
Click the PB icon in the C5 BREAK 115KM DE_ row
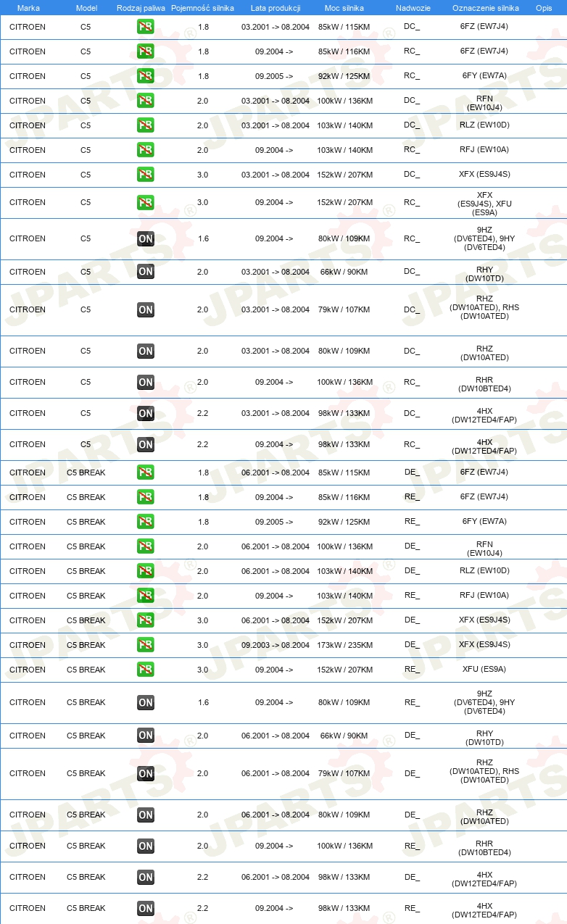(x=145, y=473)
